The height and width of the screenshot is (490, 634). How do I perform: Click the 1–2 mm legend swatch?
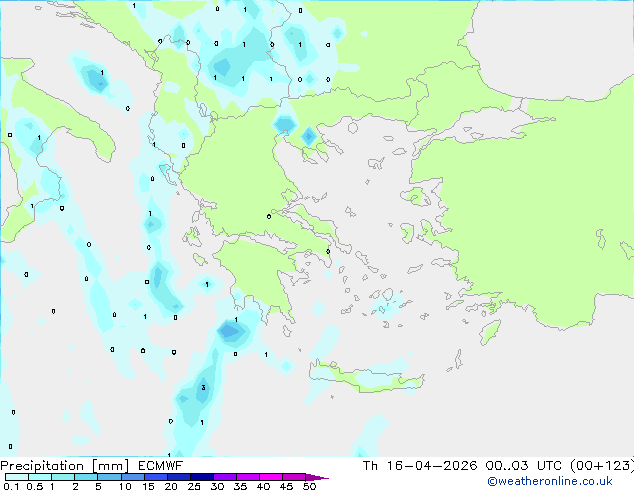63,477
